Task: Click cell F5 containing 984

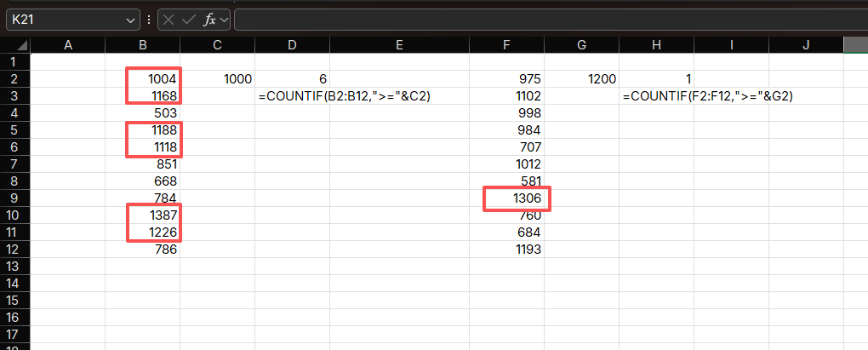Action: click(506, 130)
